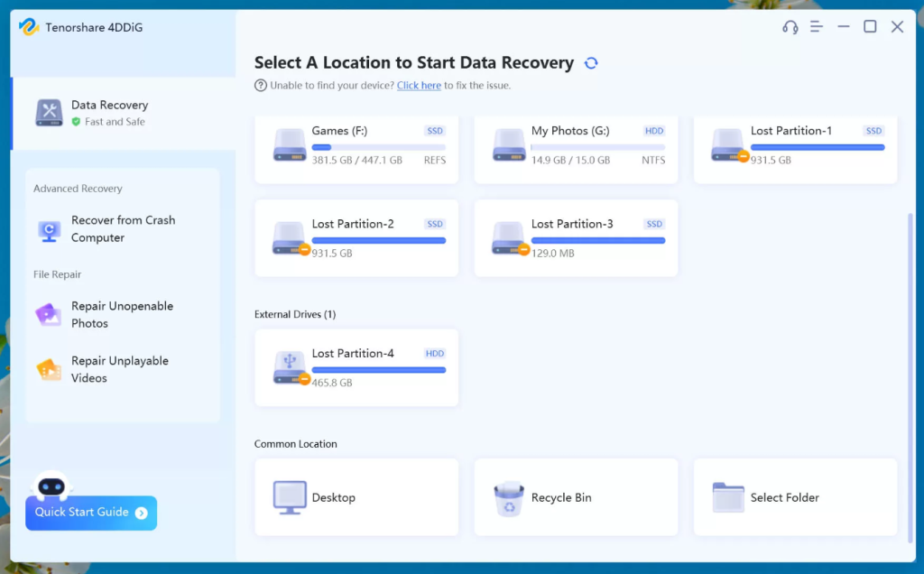Choose the Desktop common location

pyautogui.click(x=356, y=497)
